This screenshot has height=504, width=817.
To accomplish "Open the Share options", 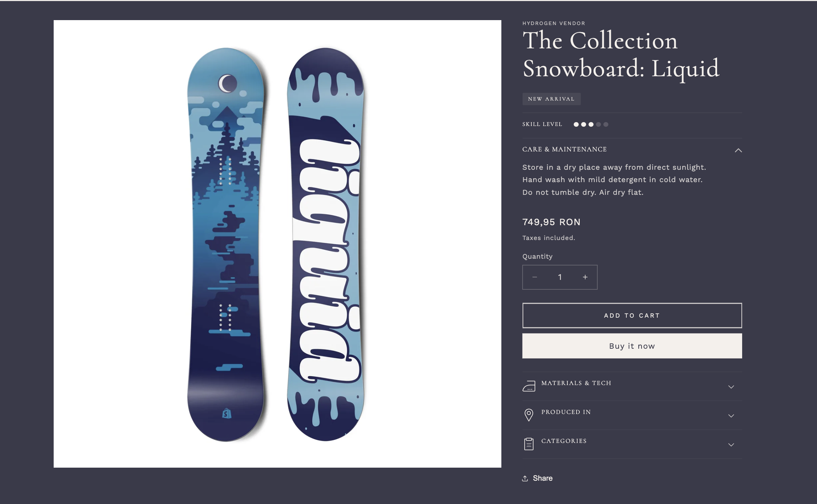I will pos(537,478).
